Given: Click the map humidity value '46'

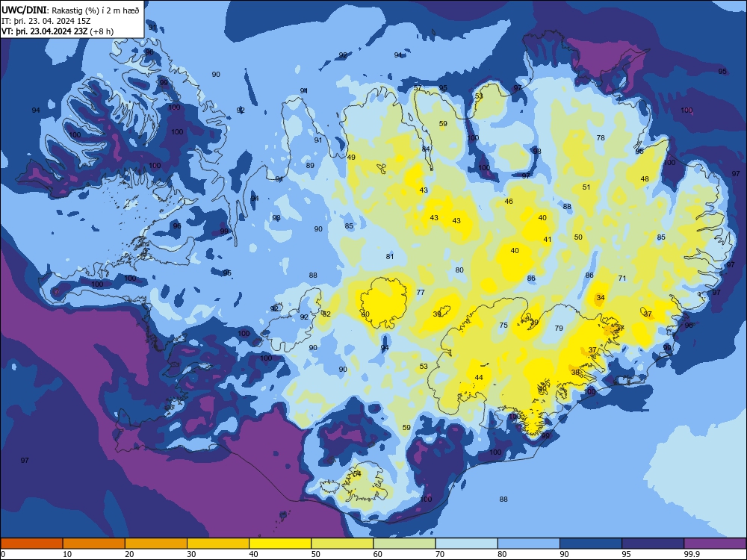Looking at the screenshot, I should (x=508, y=202).
